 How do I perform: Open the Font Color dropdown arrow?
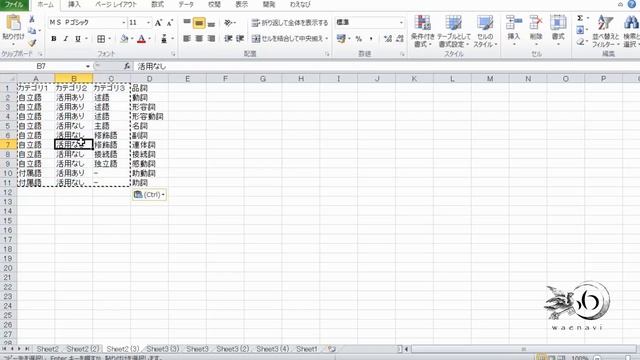coord(150,39)
